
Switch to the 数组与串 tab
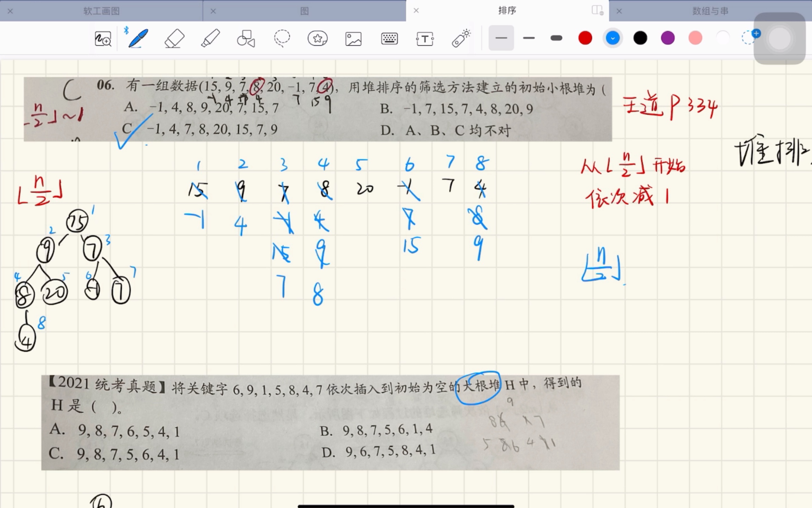tap(710, 11)
